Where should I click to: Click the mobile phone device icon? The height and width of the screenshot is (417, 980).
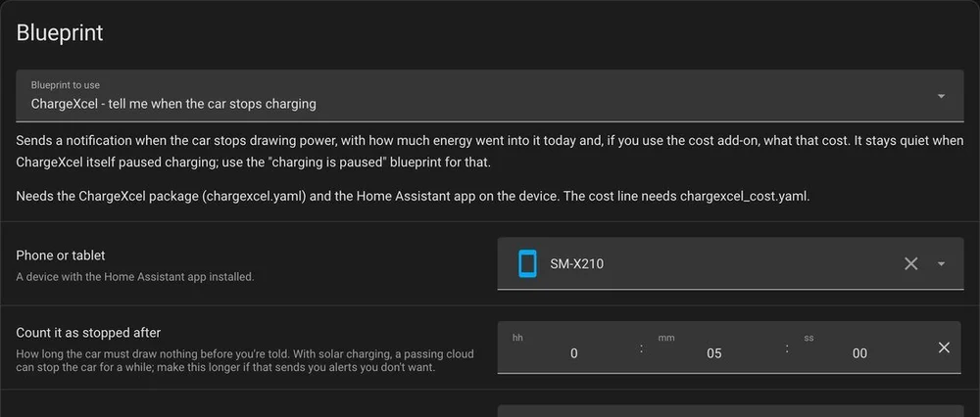tap(527, 263)
